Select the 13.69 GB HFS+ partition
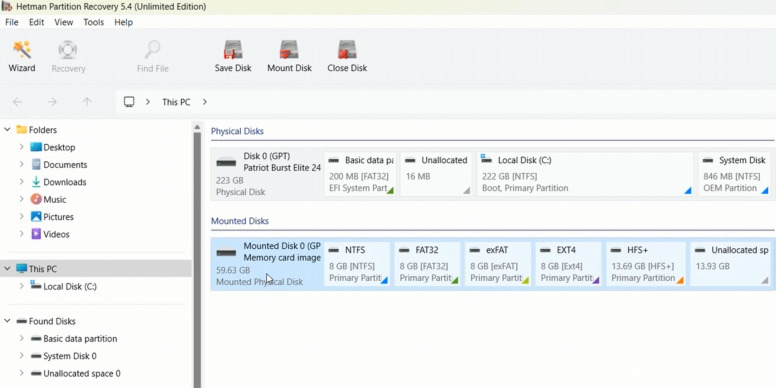The height and width of the screenshot is (388, 776). pyautogui.click(x=646, y=264)
